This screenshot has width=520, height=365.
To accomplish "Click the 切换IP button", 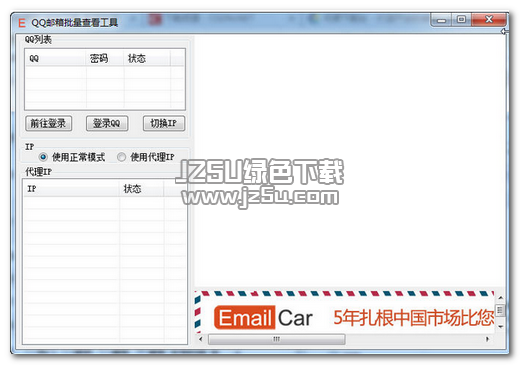I will pos(164,124).
